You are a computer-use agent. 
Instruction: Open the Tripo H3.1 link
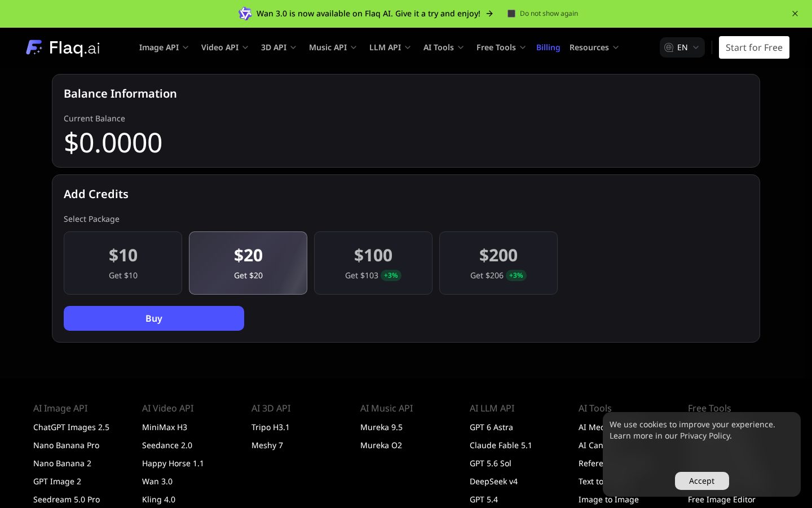(x=271, y=427)
